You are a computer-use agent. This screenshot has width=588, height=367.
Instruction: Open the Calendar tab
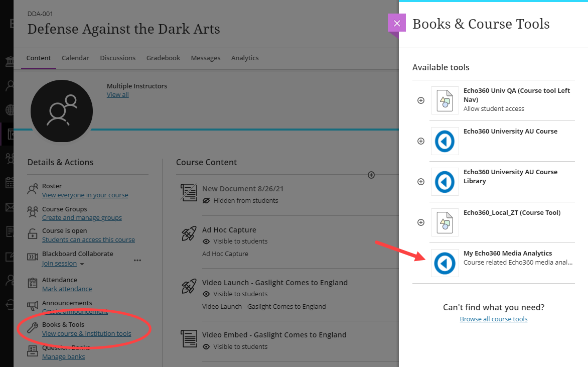(x=75, y=58)
